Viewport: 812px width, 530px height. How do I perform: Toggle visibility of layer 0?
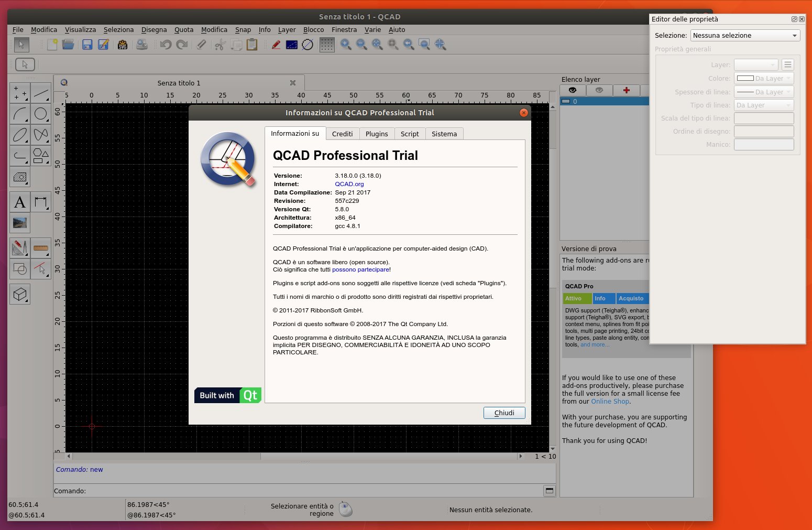tap(566, 101)
